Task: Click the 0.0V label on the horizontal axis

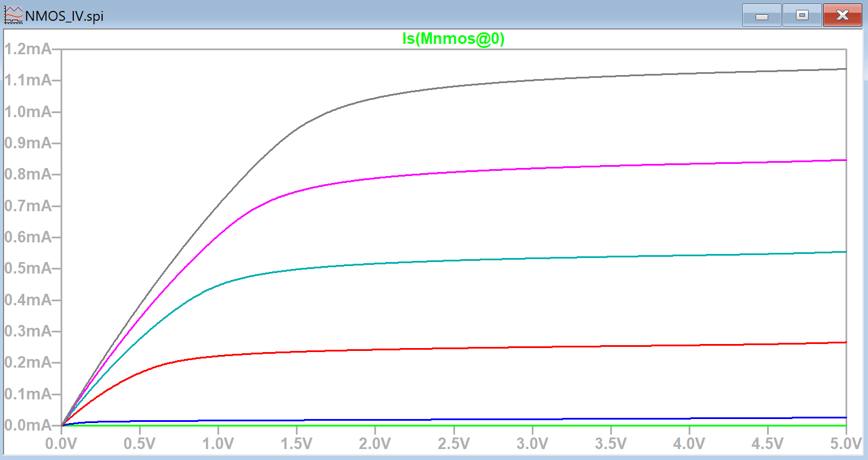Action: click(61, 444)
